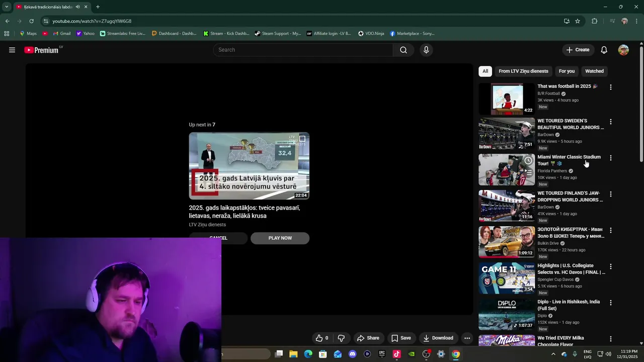The height and width of the screenshot is (362, 644).
Task: Open File Explorer from the taskbar
Action: point(293,354)
